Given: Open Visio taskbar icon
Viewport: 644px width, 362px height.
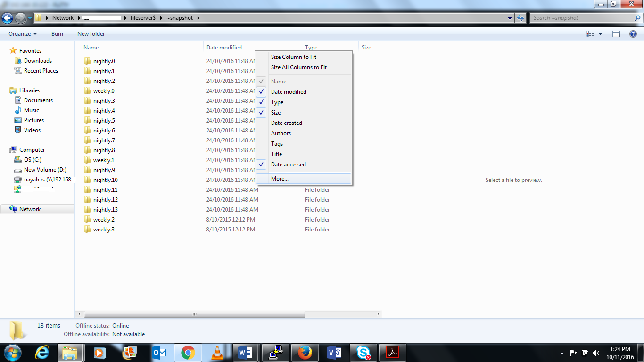Looking at the screenshot, I should [334, 353].
